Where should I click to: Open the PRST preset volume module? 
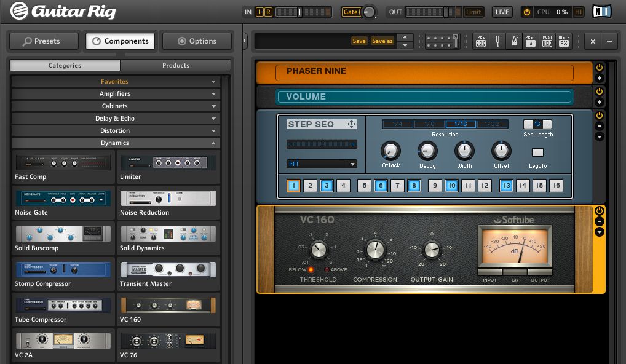point(531,41)
